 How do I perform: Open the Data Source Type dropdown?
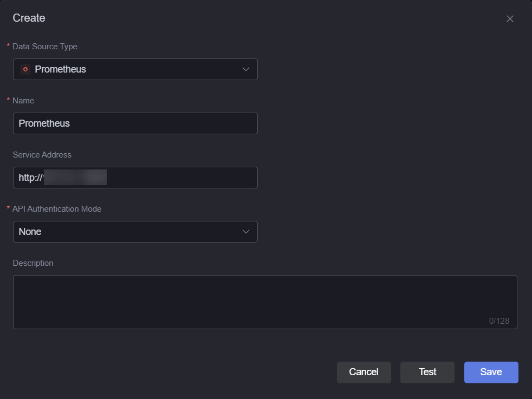pos(135,69)
